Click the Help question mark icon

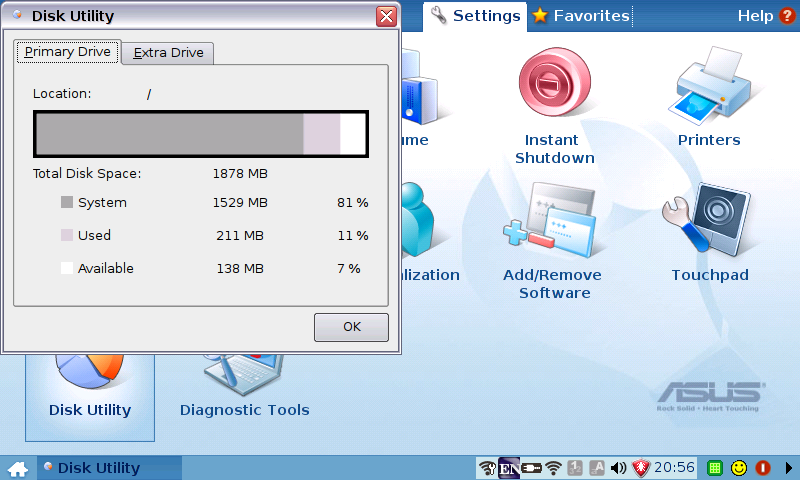coord(787,16)
